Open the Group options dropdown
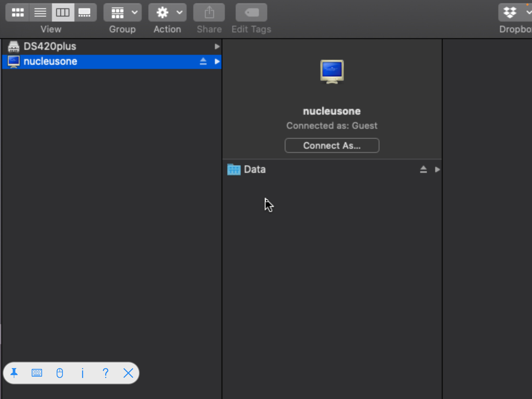The height and width of the screenshot is (399, 532). click(123, 12)
